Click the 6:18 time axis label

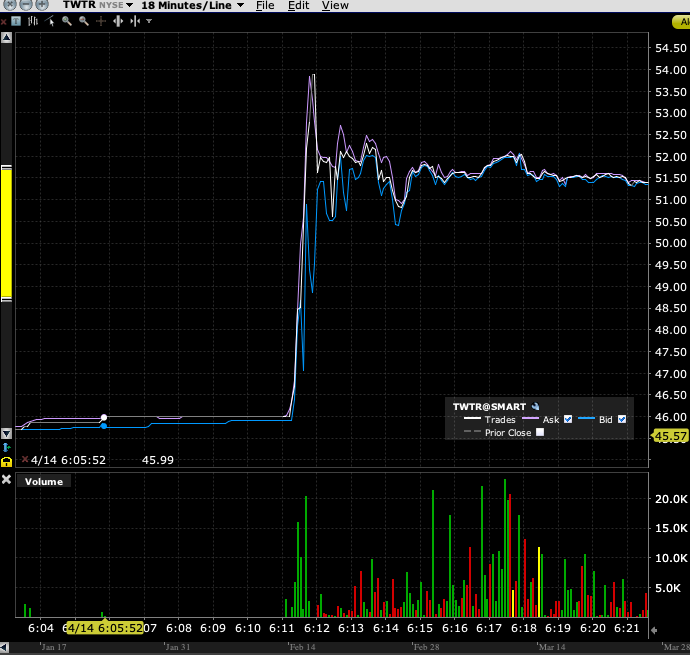click(524, 628)
